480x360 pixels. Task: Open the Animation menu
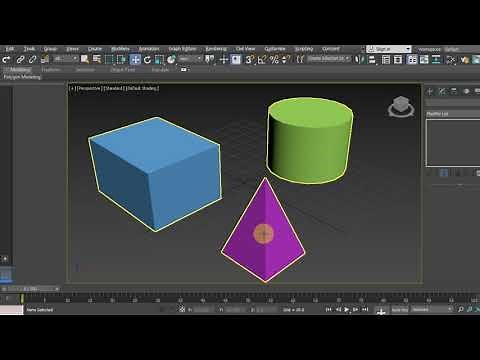149,49
